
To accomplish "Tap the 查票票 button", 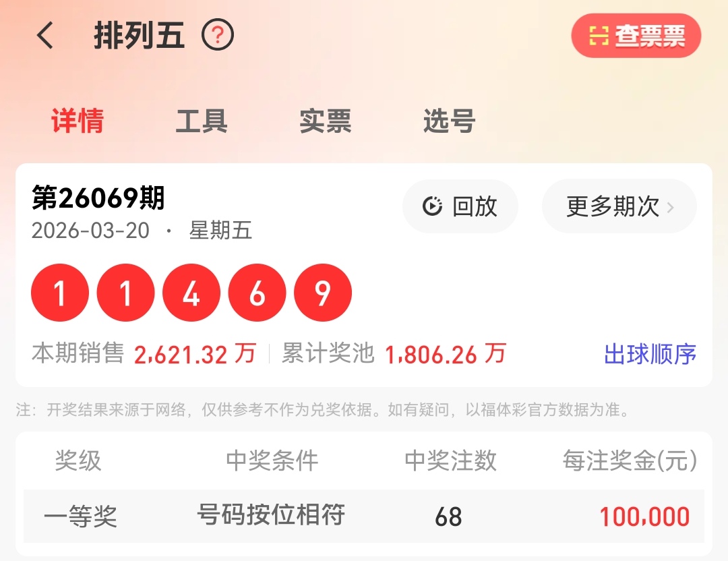I will 636,36.
